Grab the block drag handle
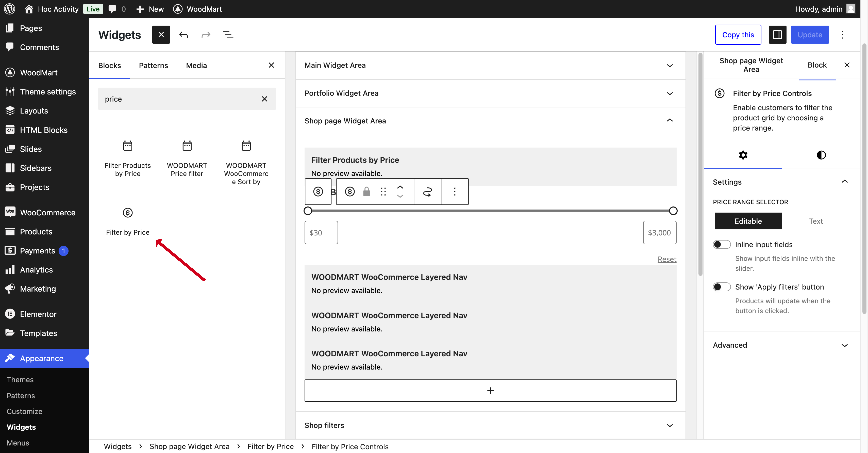868x453 pixels. click(x=383, y=192)
